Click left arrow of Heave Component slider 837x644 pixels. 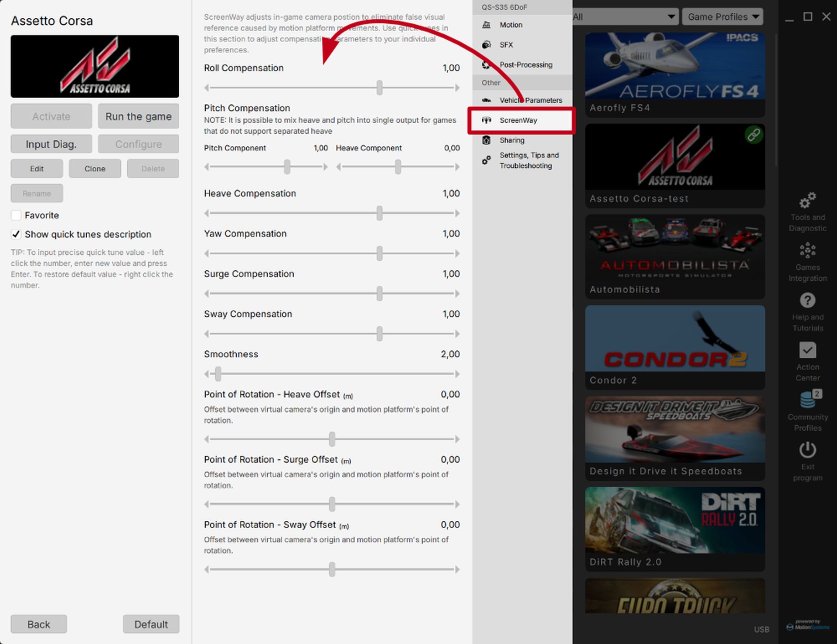339,167
